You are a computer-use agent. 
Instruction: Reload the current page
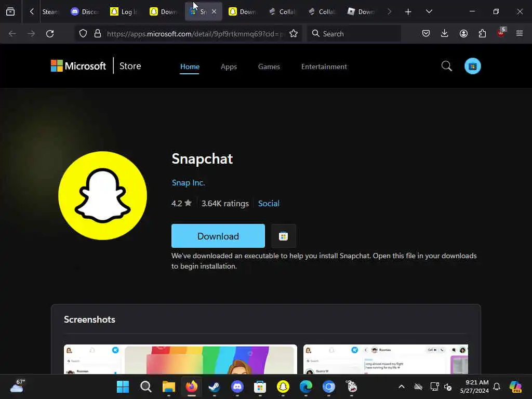(x=50, y=34)
